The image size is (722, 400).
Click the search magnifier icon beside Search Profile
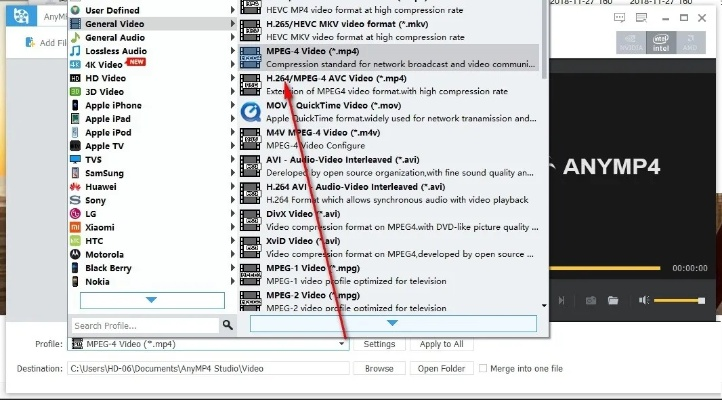(228, 325)
